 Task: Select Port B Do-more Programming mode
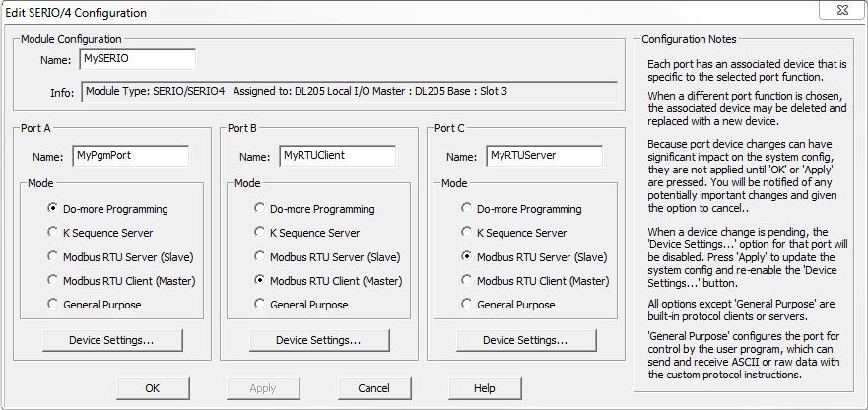pyautogui.click(x=260, y=209)
